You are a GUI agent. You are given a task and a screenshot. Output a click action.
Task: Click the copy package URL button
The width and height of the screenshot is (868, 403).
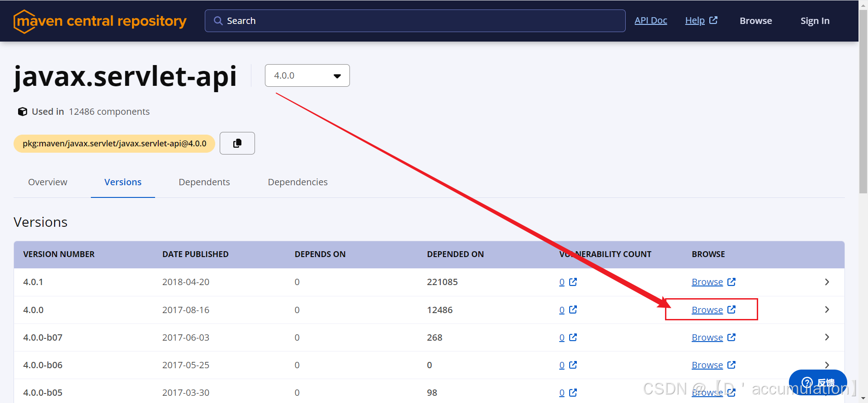point(237,143)
